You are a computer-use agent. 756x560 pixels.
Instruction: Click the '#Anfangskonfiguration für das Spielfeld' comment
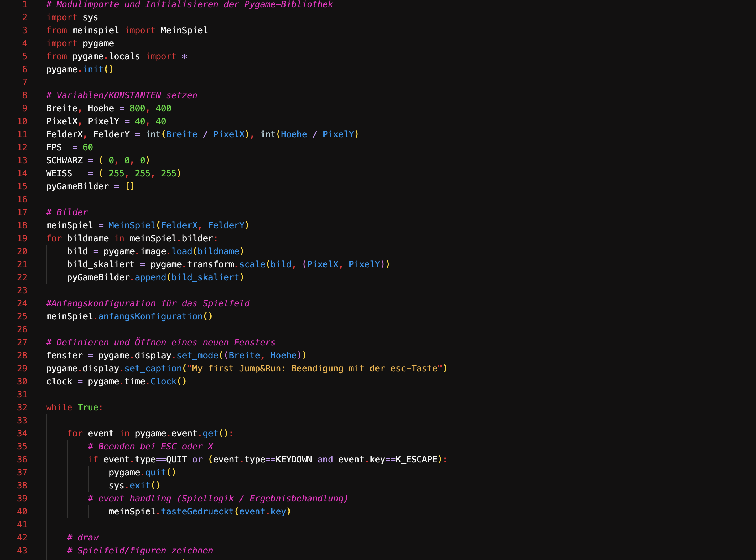pos(148,303)
